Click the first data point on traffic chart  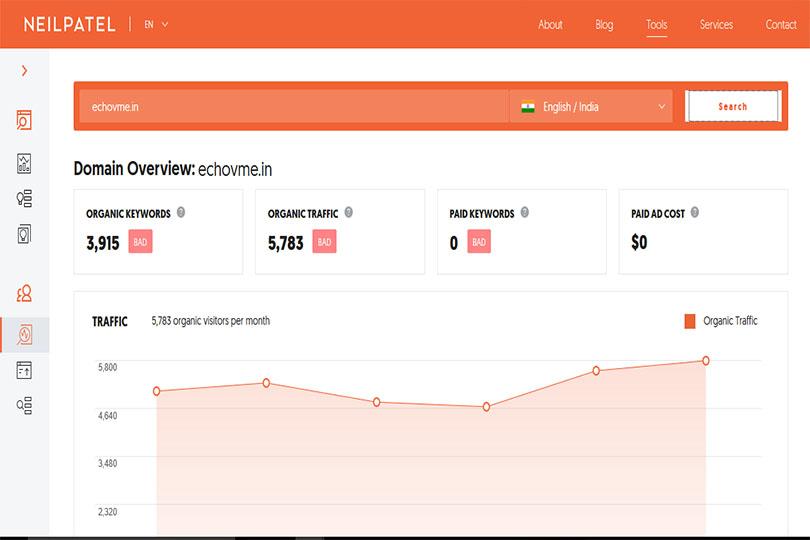pos(157,391)
